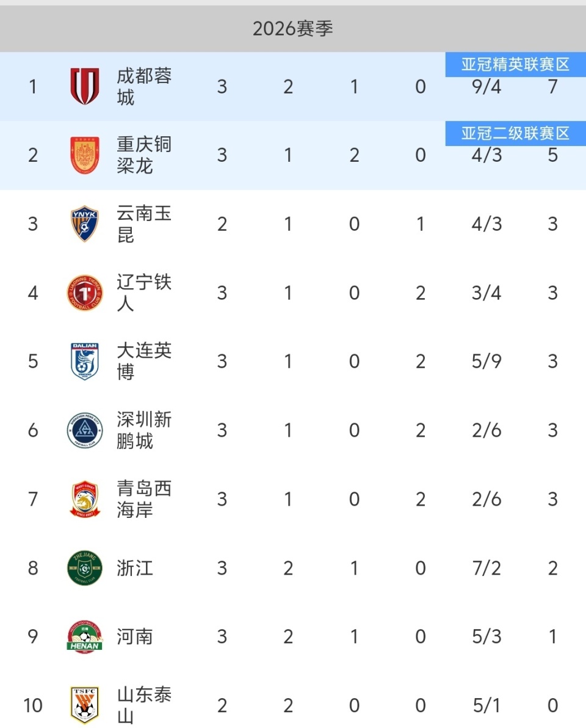The height and width of the screenshot is (728, 586).
Task: Open team name 重庆铜梁龙
Action: [x=144, y=155]
